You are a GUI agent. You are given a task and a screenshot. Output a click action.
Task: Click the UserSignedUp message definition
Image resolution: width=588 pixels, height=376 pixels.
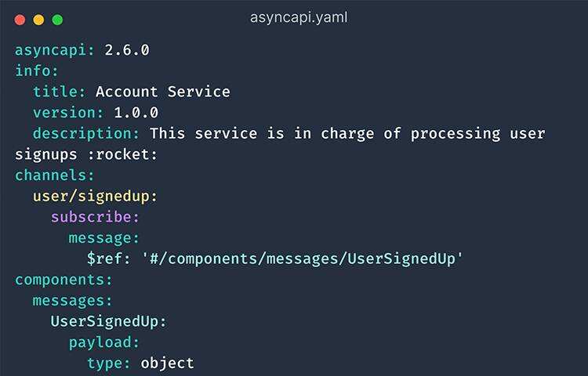108,321
